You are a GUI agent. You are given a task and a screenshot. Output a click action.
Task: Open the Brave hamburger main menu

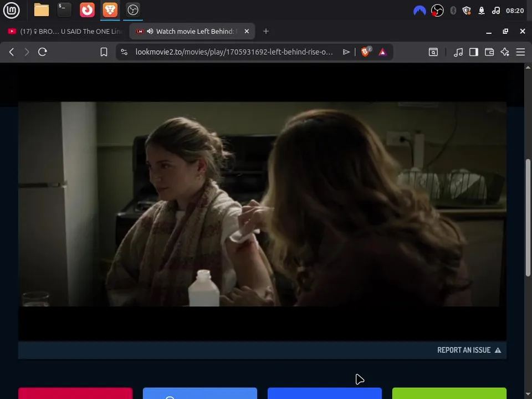pos(520,52)
